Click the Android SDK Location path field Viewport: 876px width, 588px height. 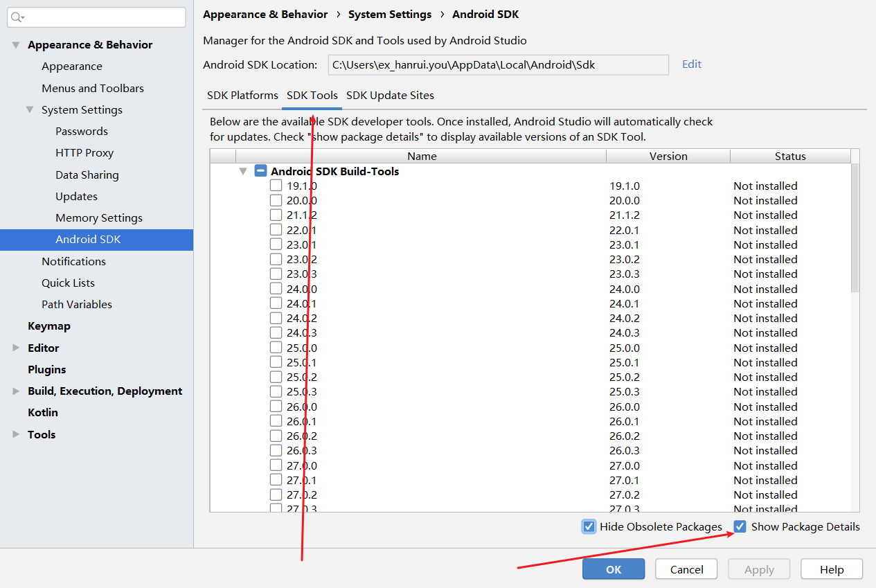pos(499,65)
